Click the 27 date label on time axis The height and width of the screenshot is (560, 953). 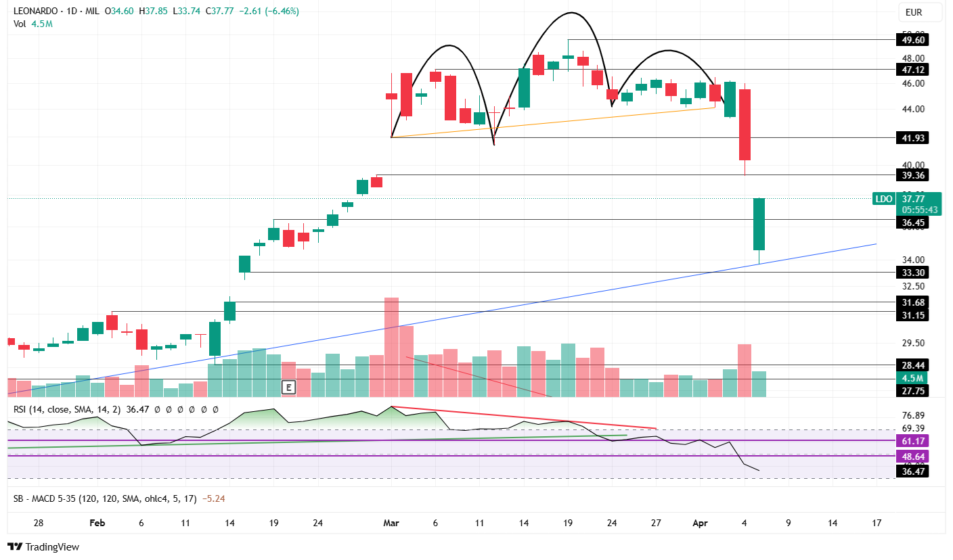click(656, 523)
